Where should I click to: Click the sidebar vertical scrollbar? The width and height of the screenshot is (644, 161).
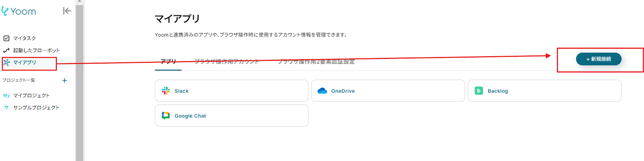tap(79, 80)
